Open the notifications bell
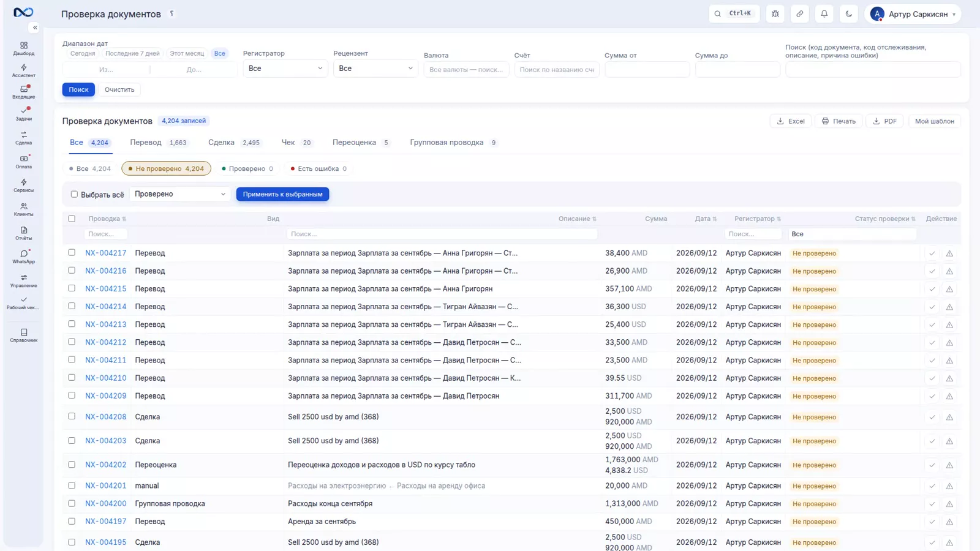This screenshot has width=980, height=551. coord(824,13)
